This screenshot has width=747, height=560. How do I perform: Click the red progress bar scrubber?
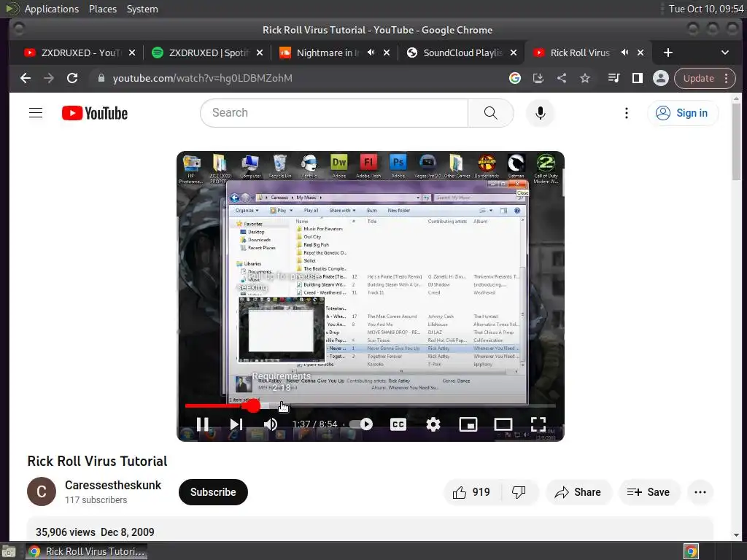tap(253, 405)
